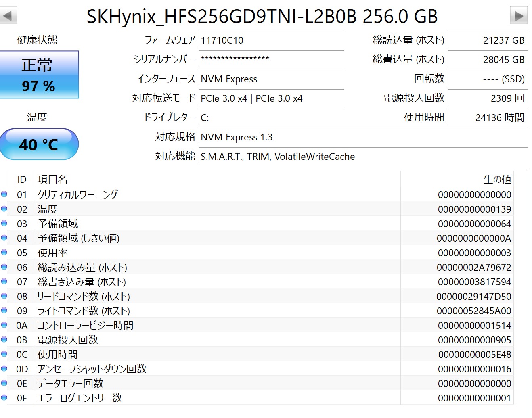
Task: Select the ライトコマンド数 (ホスト) attribute name
Action: point(84,311)
